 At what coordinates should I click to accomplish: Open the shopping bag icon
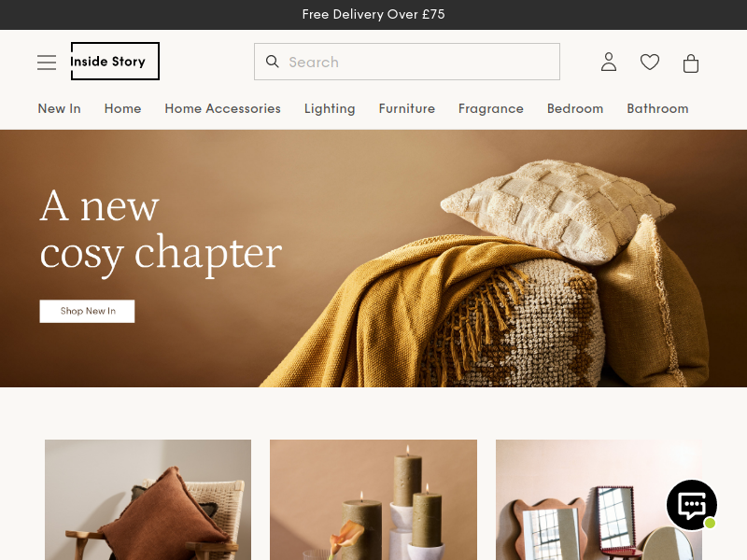pos(691,63)
